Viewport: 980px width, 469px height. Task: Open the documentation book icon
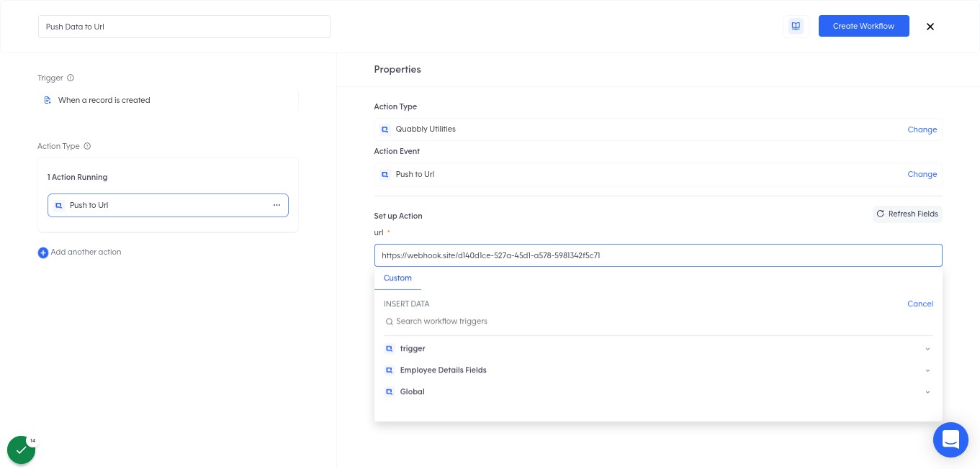tap(796, 26)
